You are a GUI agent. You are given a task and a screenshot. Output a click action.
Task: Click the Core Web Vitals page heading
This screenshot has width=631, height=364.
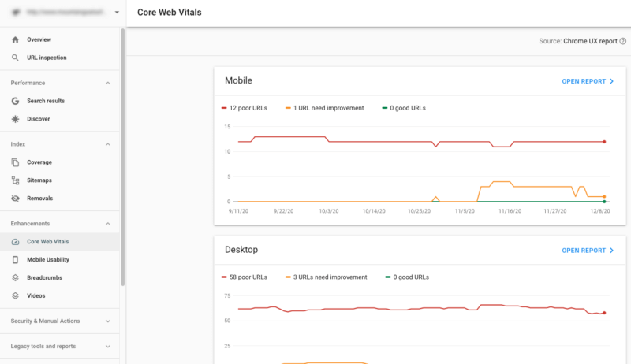click(170, 13)
